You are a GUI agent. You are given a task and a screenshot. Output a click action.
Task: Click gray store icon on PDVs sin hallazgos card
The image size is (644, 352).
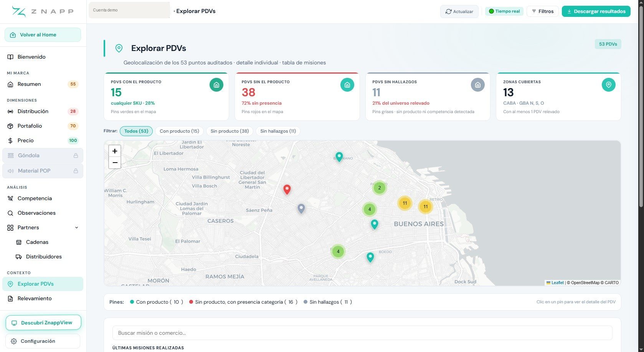(x=478, y=85)
